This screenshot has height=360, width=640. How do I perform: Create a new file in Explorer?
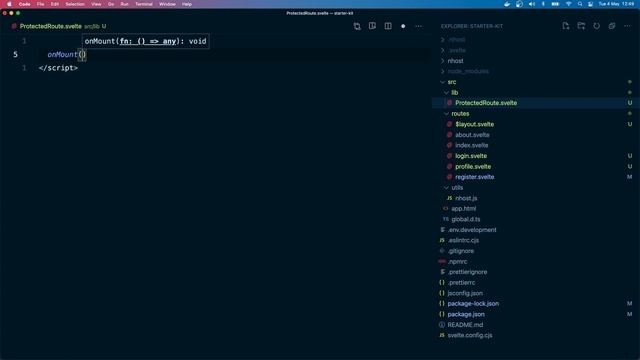(566, 26)
